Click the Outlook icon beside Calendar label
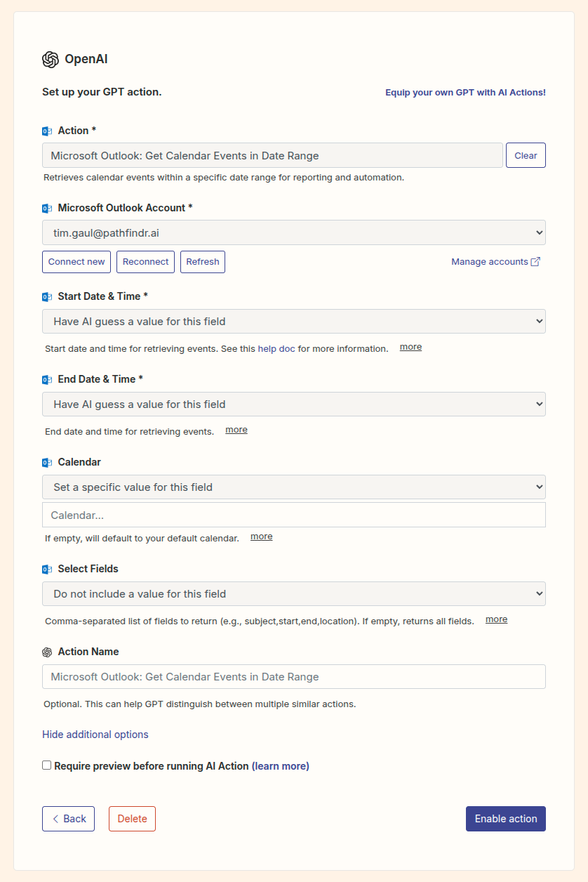588x882 pixels. [x=47, y=462]
